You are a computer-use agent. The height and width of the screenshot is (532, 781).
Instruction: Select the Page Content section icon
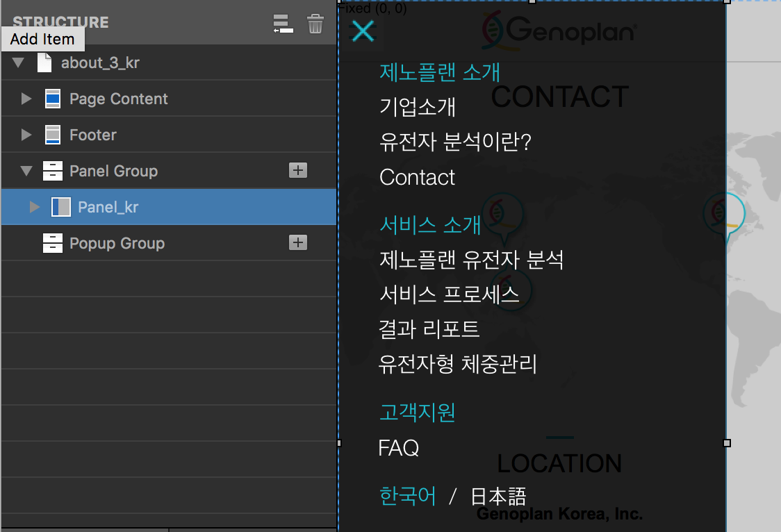53,99
